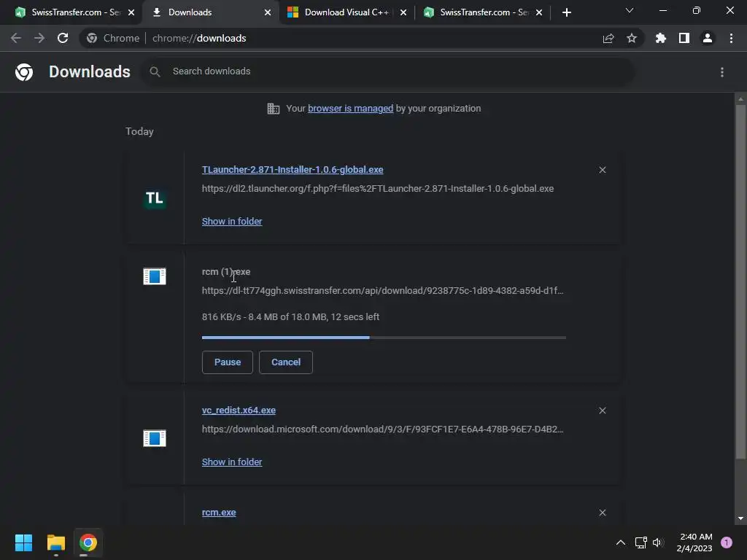This screenshot has height=560, width=747.
Task: Click the address bar URL chrome://downloads
Action: [199, 38]
